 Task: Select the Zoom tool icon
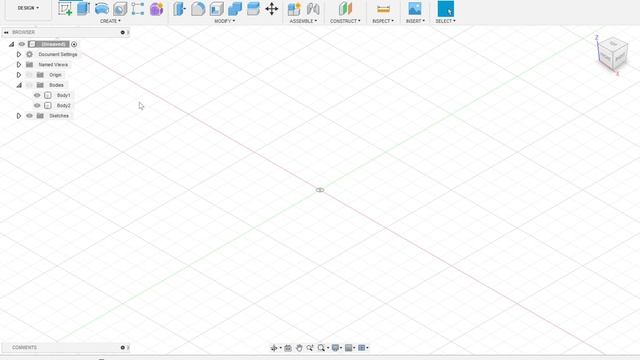310,348
